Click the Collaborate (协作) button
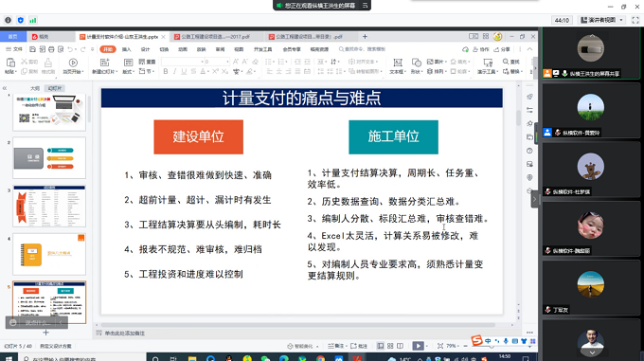This screenshot has height=361, width=644. click(x=481, y=49)
